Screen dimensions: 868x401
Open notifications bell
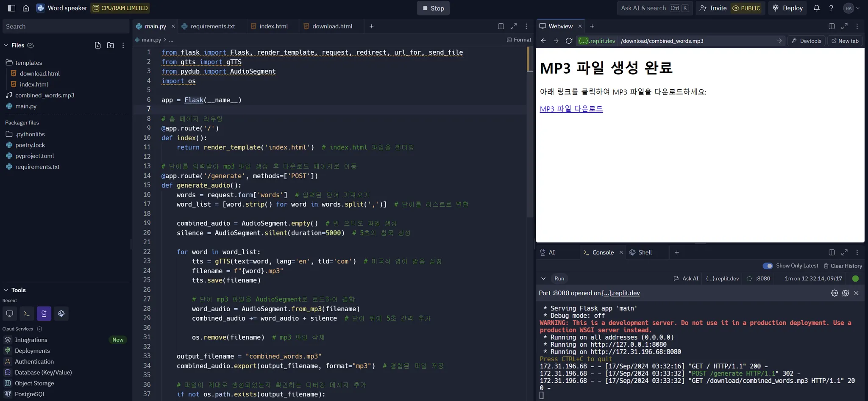[817, 8]
